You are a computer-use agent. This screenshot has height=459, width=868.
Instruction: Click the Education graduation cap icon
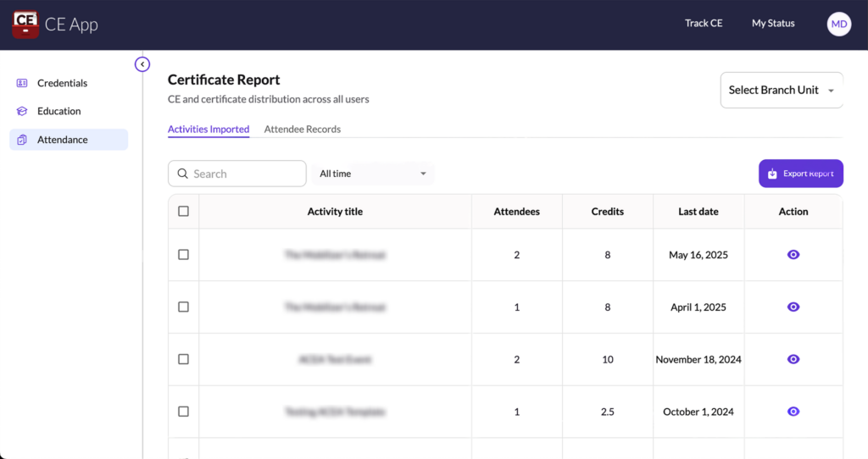pos(22,111)
